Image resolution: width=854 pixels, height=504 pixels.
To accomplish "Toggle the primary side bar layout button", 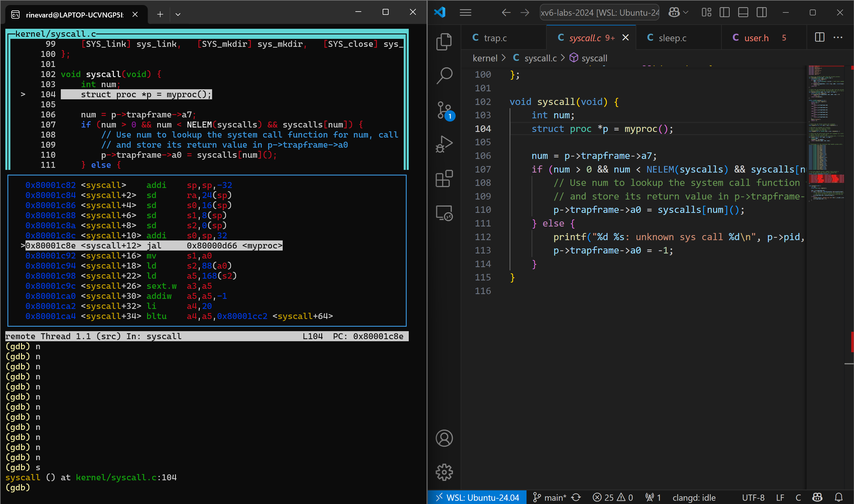I will (x=724, y=12).
